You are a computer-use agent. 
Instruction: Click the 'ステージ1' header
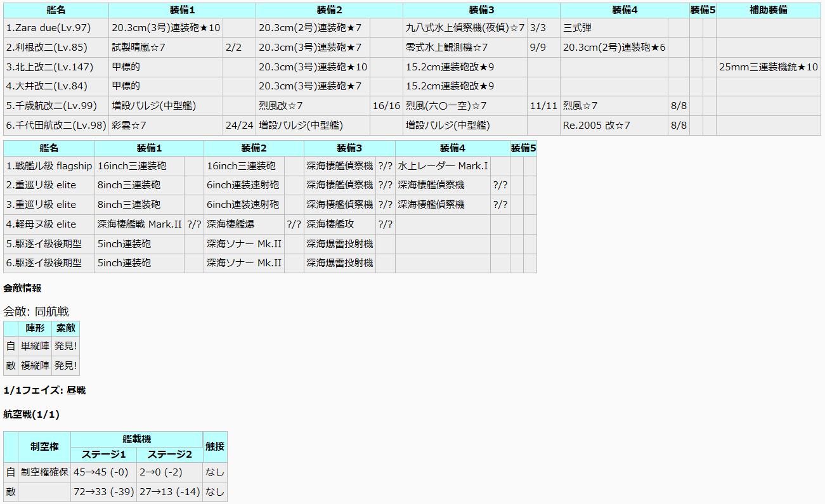point(103,455)
